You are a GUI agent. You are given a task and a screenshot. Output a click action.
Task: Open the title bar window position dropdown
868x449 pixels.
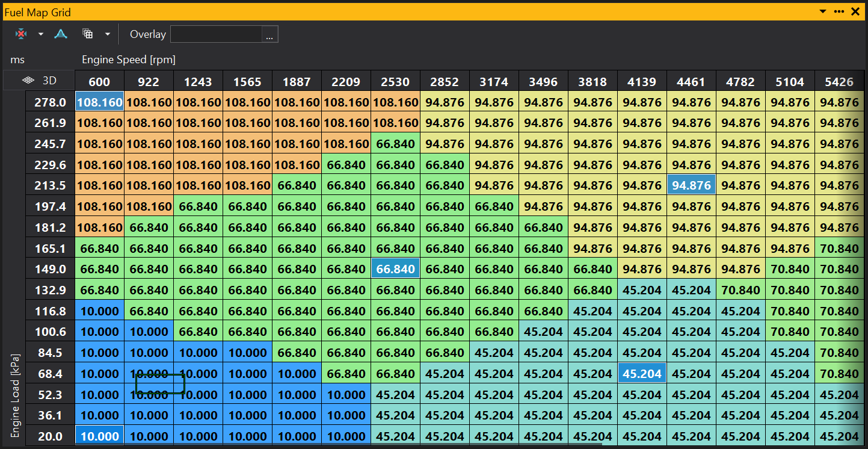[823, 11]
